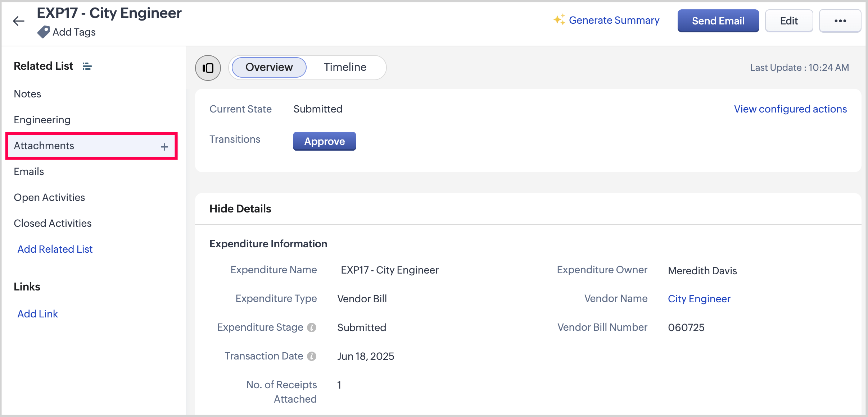The image size is (868, 417).
Task: Click the back arrow icon
Action: (18, 21)
